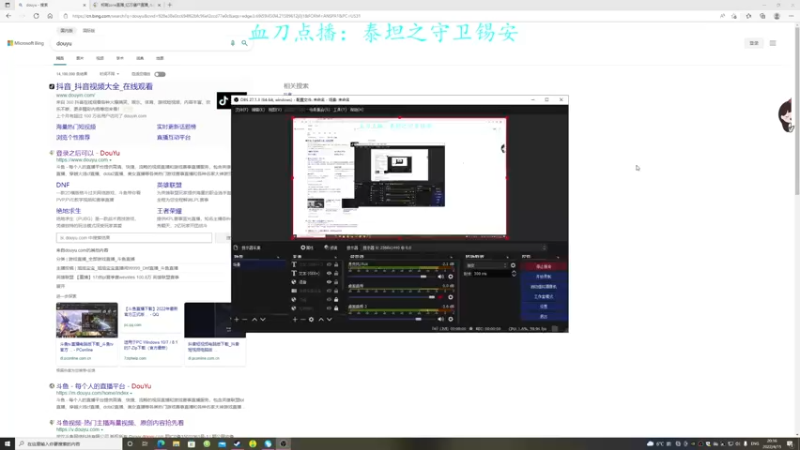Open the OBS 帮助(H) menu
The width and height of the screenshot is (800, 450).
(x=357, y=110)
